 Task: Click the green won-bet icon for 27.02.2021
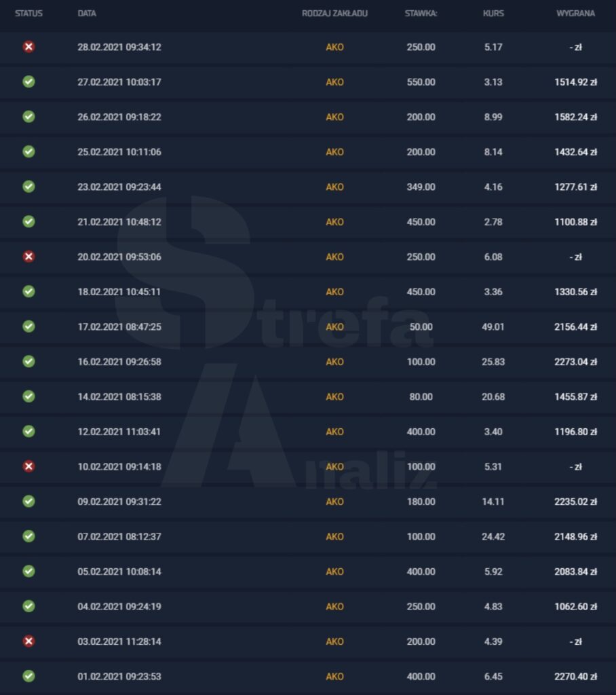(28, 81)
